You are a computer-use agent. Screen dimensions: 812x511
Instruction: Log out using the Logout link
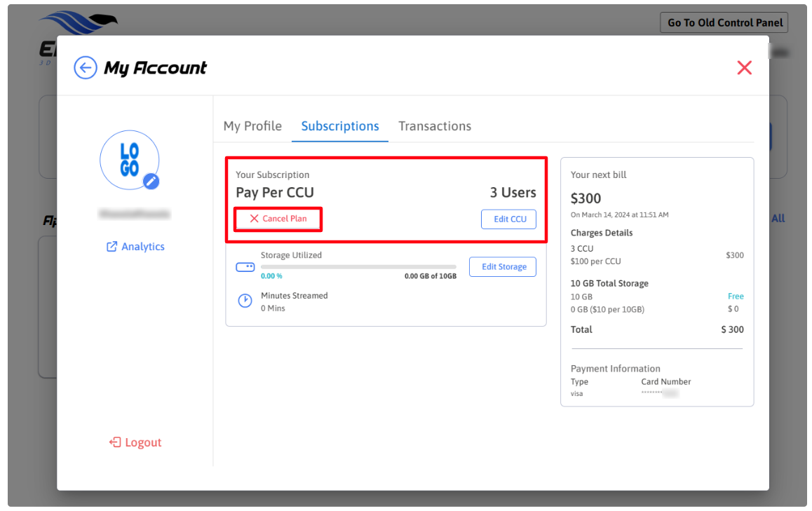(135, 442)
